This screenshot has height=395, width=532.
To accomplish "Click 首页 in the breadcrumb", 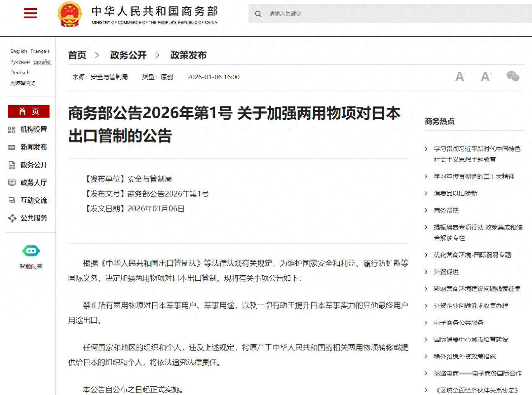I will point(77,55).
